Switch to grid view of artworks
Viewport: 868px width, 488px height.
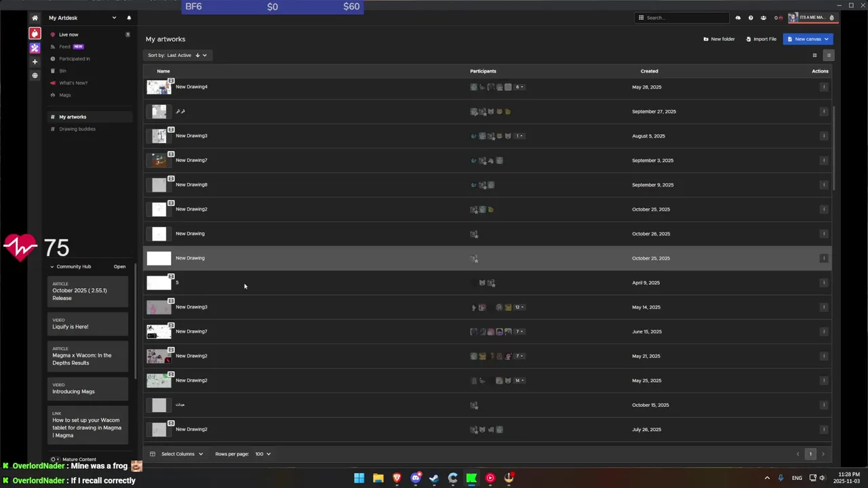pos(815,55)
